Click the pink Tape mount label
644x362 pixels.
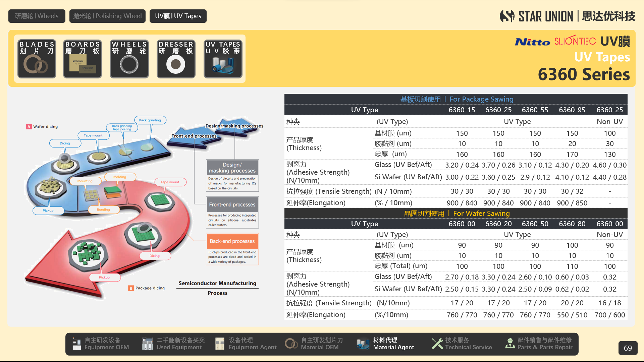170,182
